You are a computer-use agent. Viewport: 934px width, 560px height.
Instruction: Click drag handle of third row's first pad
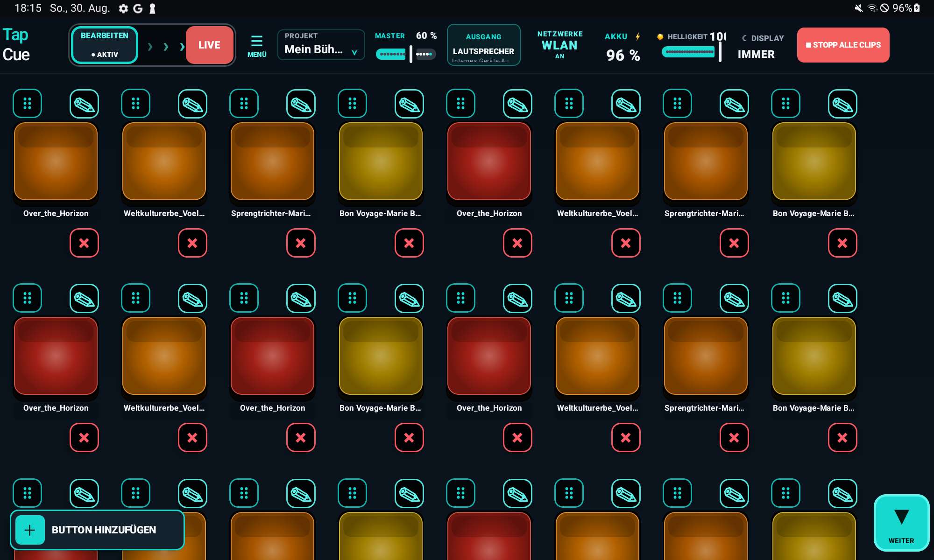27,493
